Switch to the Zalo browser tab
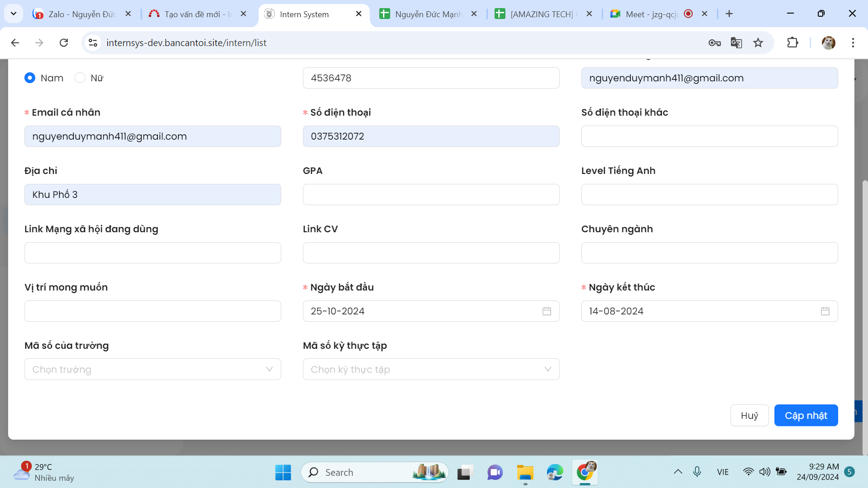 (x=81, y=14)
